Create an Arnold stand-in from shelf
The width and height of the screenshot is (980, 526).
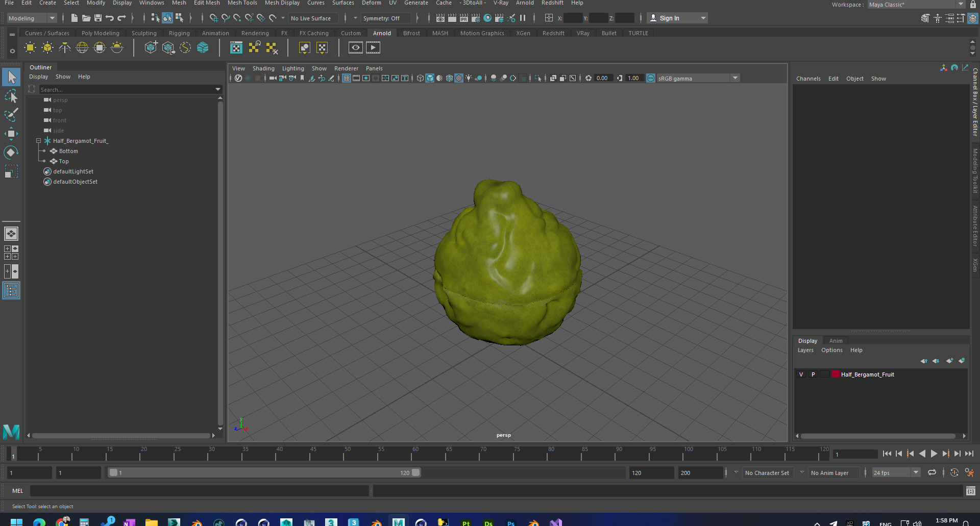(151, 48)
